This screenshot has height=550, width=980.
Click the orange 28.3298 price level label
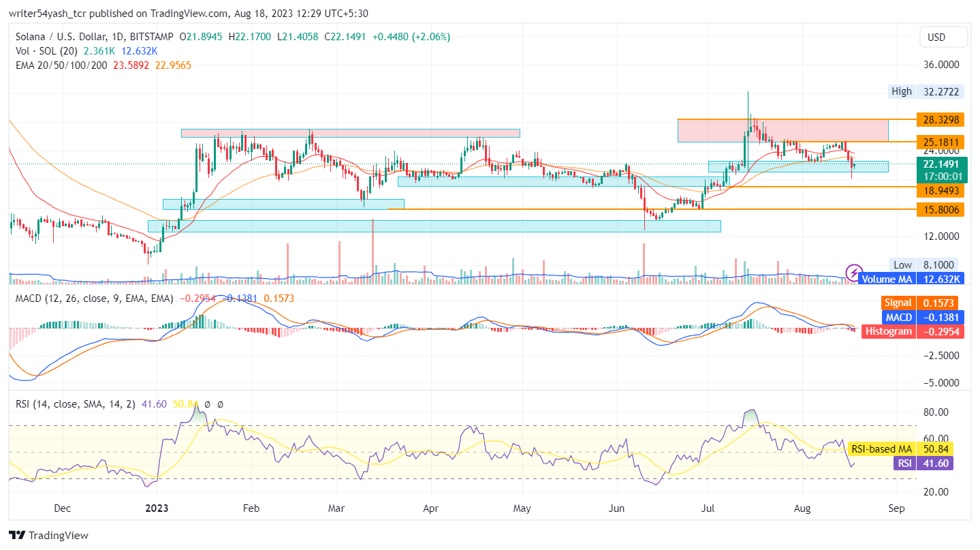(941, 120)
